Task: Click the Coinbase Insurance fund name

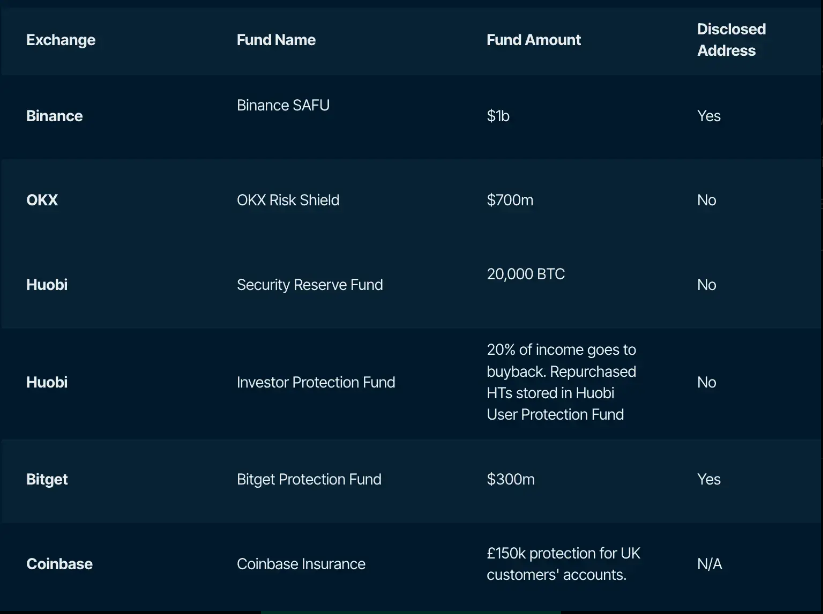Action: click(301, 564)
